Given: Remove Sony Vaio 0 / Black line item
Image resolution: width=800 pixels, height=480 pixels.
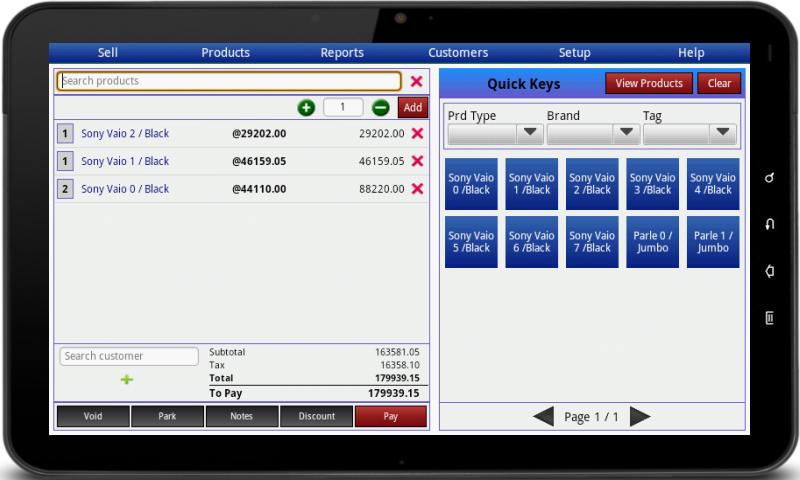Looking at the screenshot, I should tap(417, 189).
